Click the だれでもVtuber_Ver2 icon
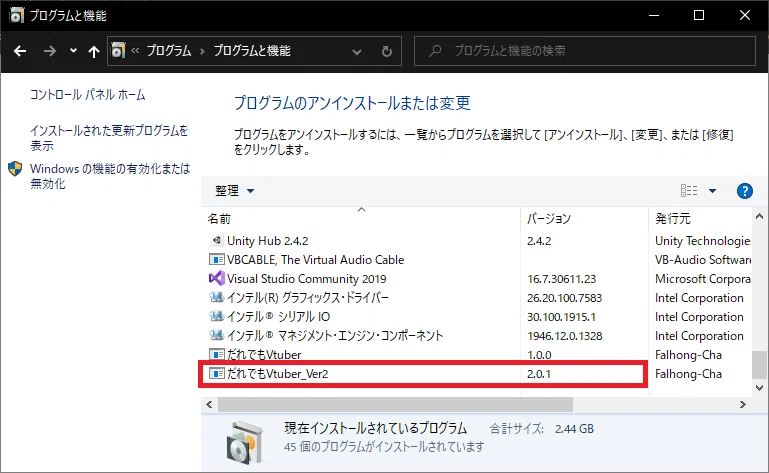The image size is (769, 473). click(x=216, y=373)
